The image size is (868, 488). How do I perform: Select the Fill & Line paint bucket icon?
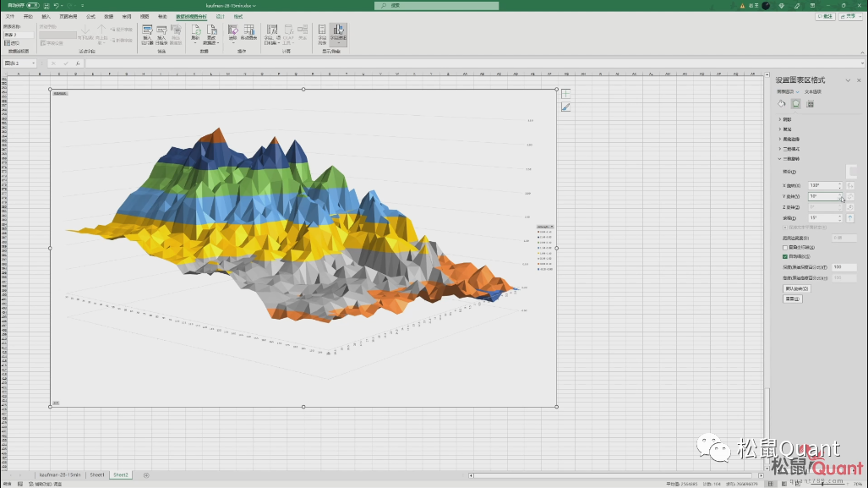pyautogui.click(x=782, y=103)
